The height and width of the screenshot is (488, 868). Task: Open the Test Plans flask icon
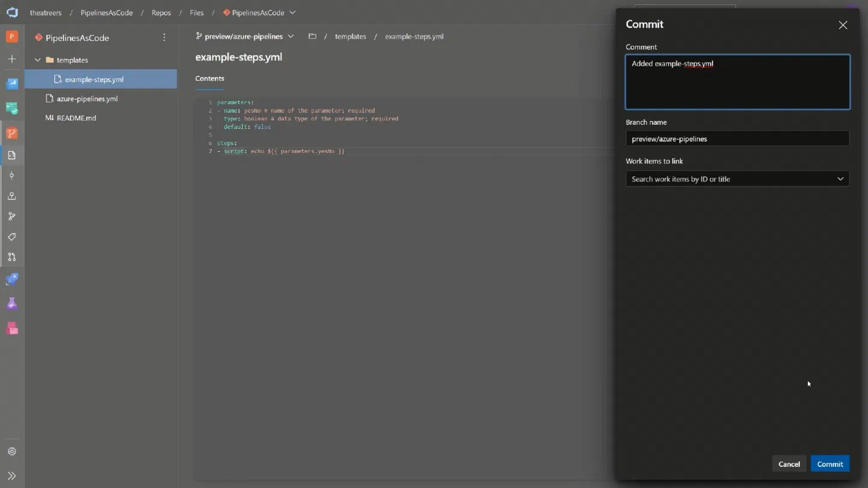coord(11,304)
